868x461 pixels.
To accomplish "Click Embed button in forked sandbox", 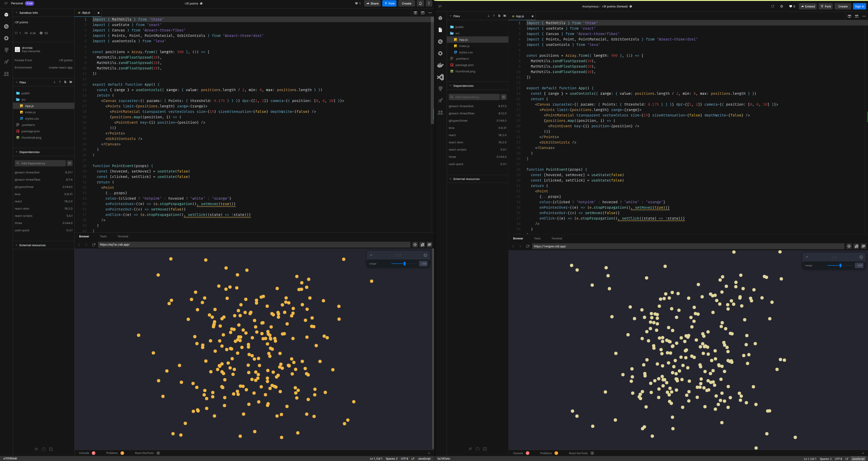I will (x=808, y=6).
